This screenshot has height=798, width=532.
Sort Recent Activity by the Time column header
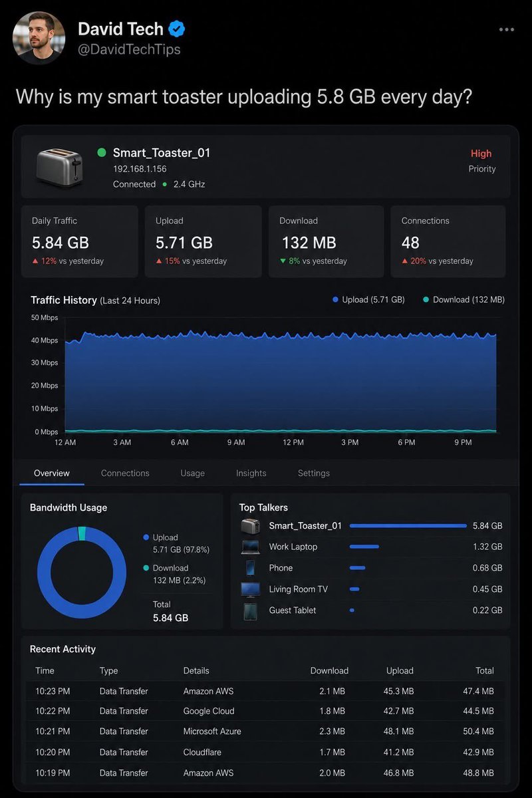[x=45, y=670]
